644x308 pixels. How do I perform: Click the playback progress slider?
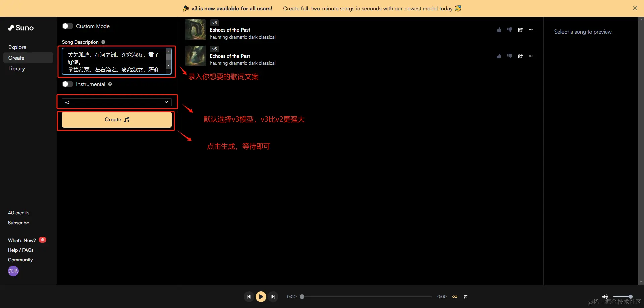coord(367,297)
